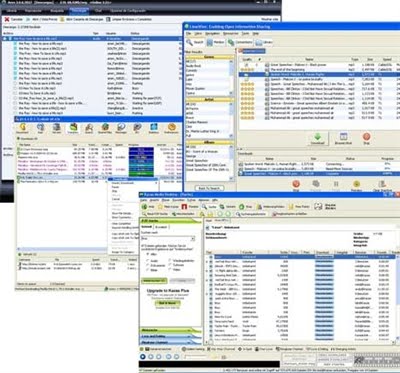
Task: Select the Video radio button in Kazaa
Action: point(171,270)
